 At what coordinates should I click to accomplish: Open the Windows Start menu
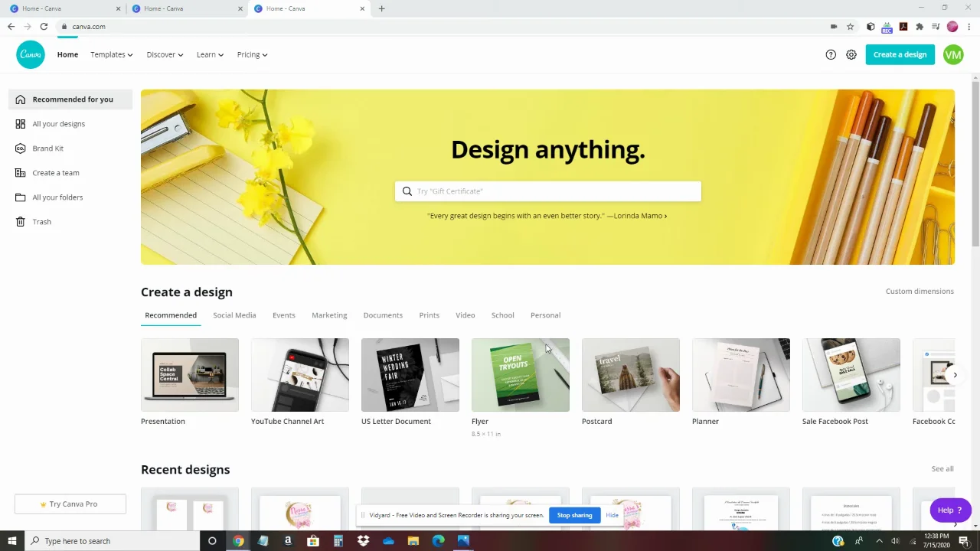[x=12, y=541]
